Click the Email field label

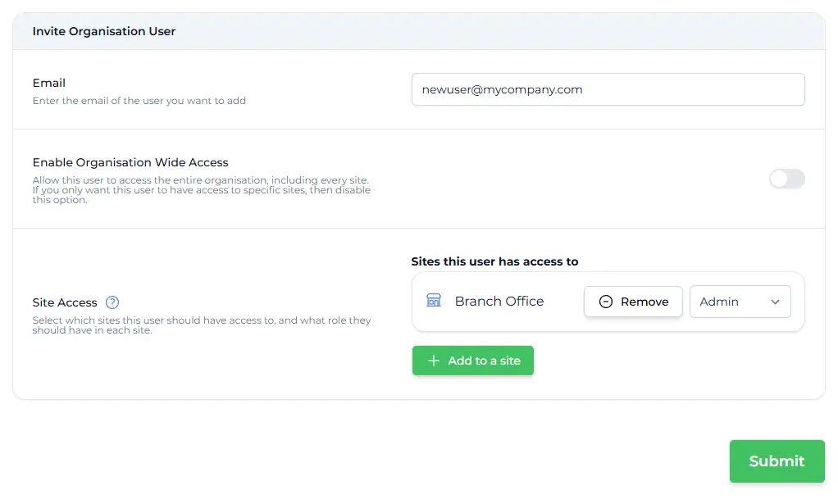(49, 83)
